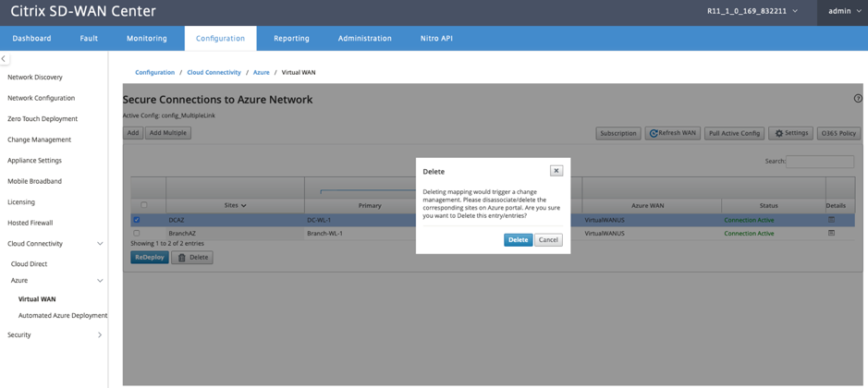Open Zero Touch Deployment in sidebar
This screenshot has width=868, height=388.
[43, 119]
